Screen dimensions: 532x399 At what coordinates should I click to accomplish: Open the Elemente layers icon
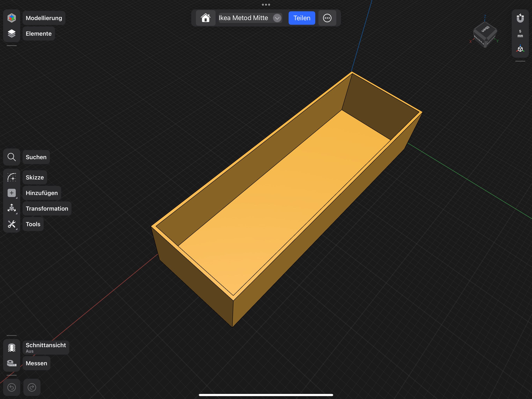[11, 34]
